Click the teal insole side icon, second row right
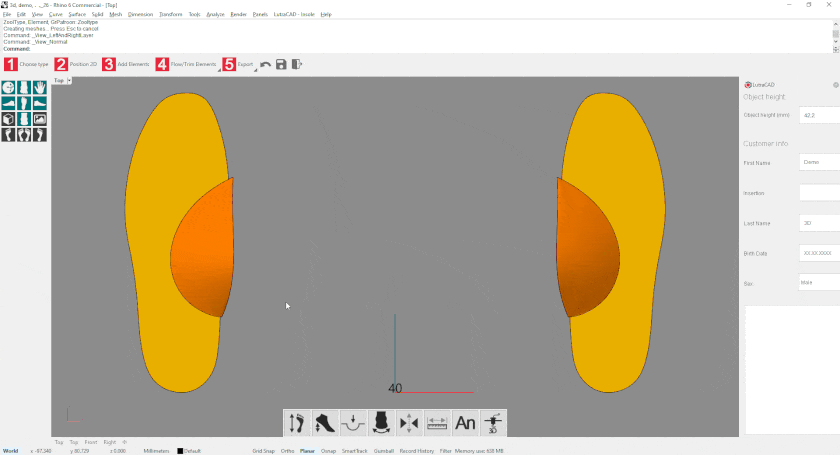The image size is (840, 455). pos(40,103)
